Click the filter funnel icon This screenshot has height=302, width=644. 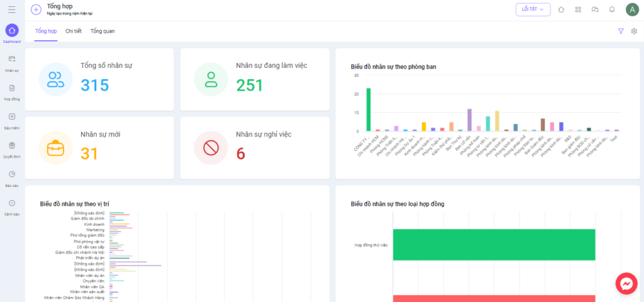click(x=621, y=31)
